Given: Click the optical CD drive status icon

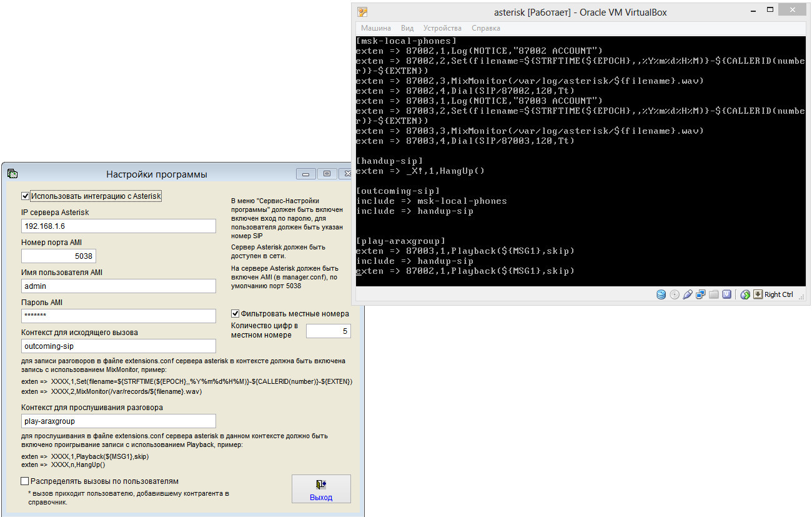Looking at the screenshot, I should pyautogui.click(x=675, y=294).
